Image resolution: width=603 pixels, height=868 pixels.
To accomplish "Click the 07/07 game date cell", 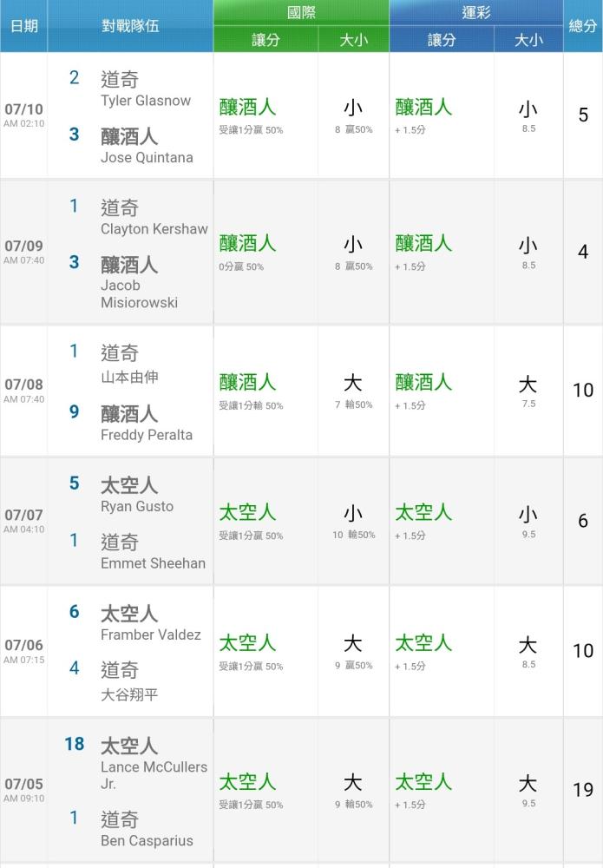I will click(x=23, y=521).
